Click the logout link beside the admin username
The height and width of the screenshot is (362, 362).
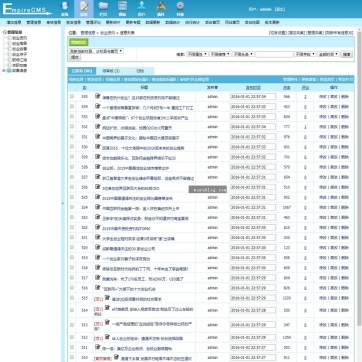coord(280,9)
